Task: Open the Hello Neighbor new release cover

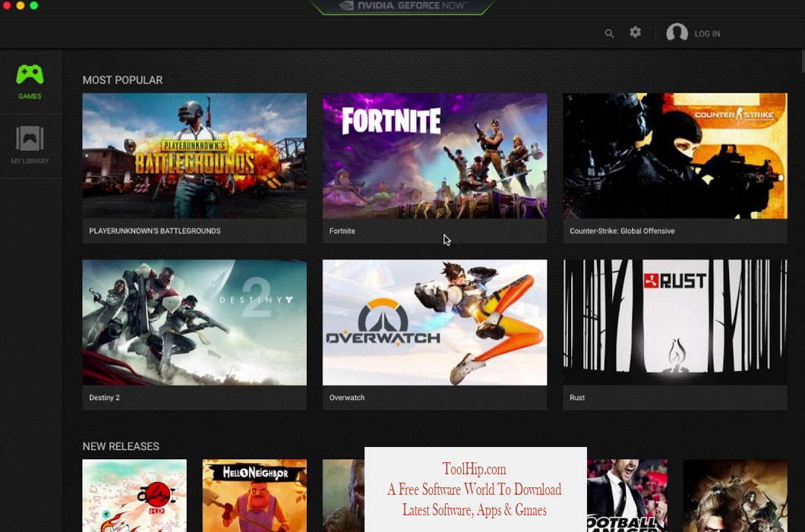Action: (254, 496)
